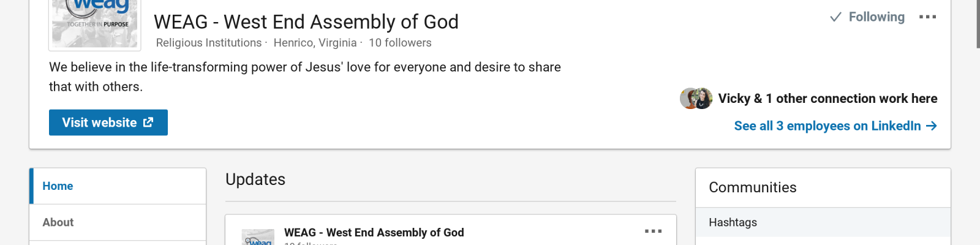
Task: Open the post author name WEAG link
Action: (374, 233)
